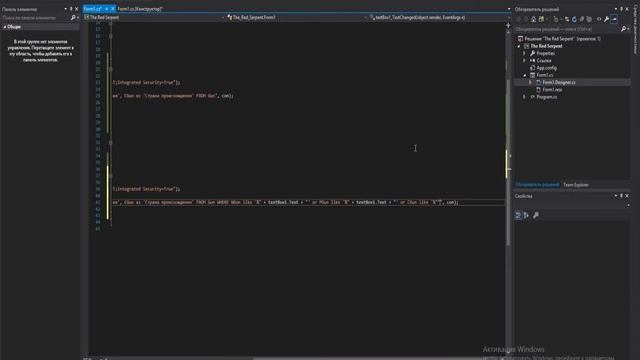The height and width of the screenshot is (360, 640).
Task: Open Toolbox panel window options dropdown
Action: coord(65,9)
